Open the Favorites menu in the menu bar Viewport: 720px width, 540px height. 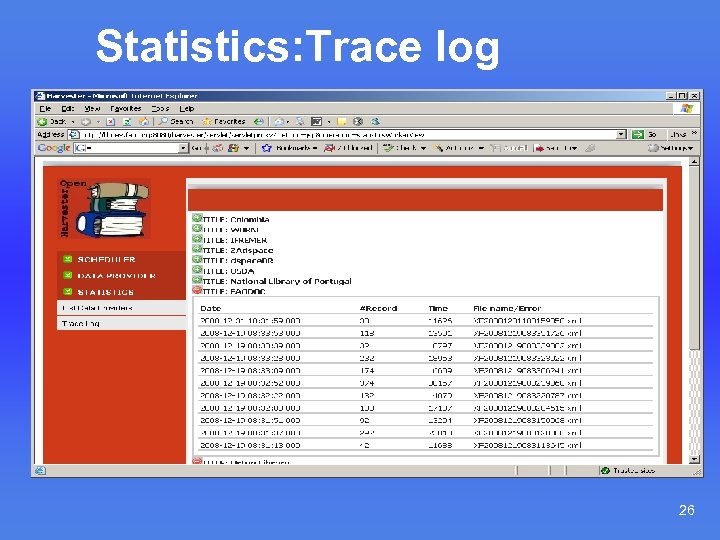(x=125, y=109)
